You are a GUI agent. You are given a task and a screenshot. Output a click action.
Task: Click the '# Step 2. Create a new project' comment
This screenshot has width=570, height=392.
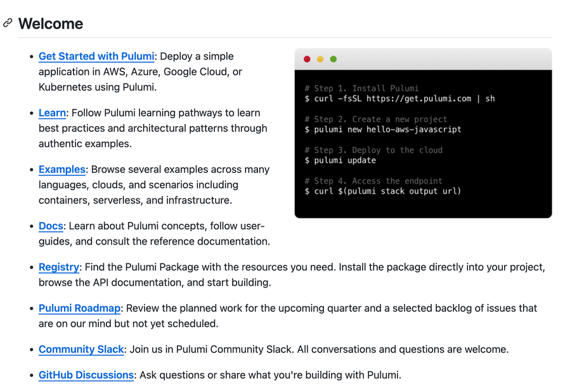pos(376,119)
